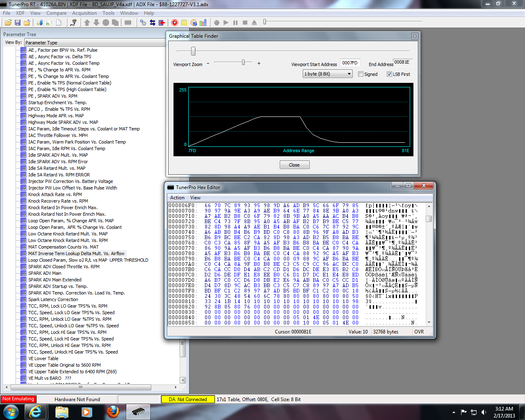Click the Not Emulating status indicator

[x=18, y=399]
